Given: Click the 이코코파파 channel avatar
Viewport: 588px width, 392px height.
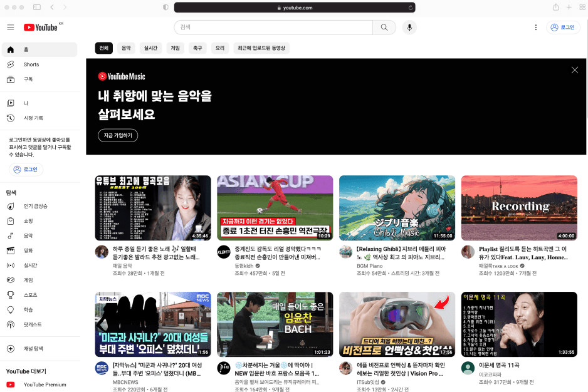Looking at the screenshot, I should click(x=468, y=368).
